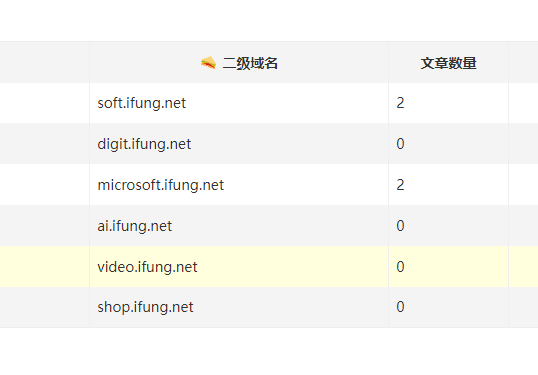Click the empty header cell left of 二级域名

[x=45, y=62]
